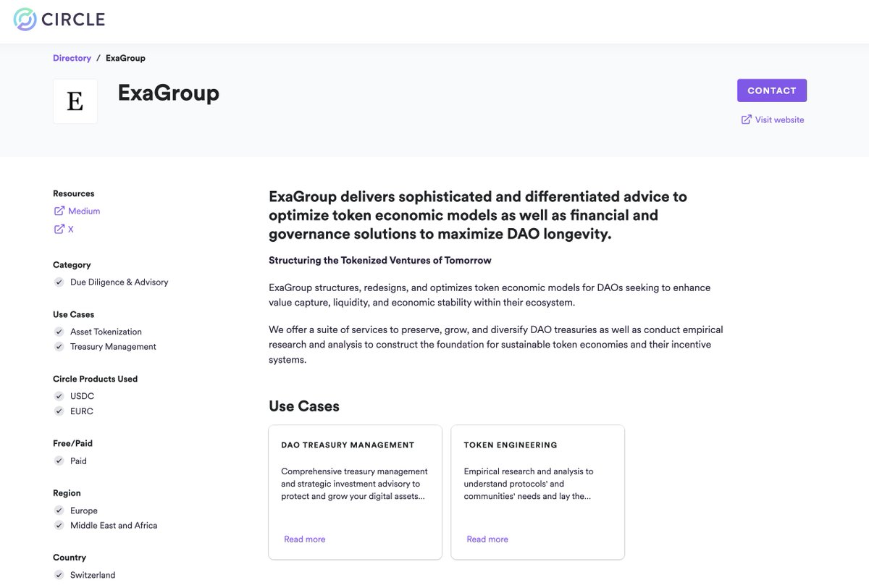
Task: Click the external-link icon next to Medium
Action: pyautogui.click(x=59, y=211)
